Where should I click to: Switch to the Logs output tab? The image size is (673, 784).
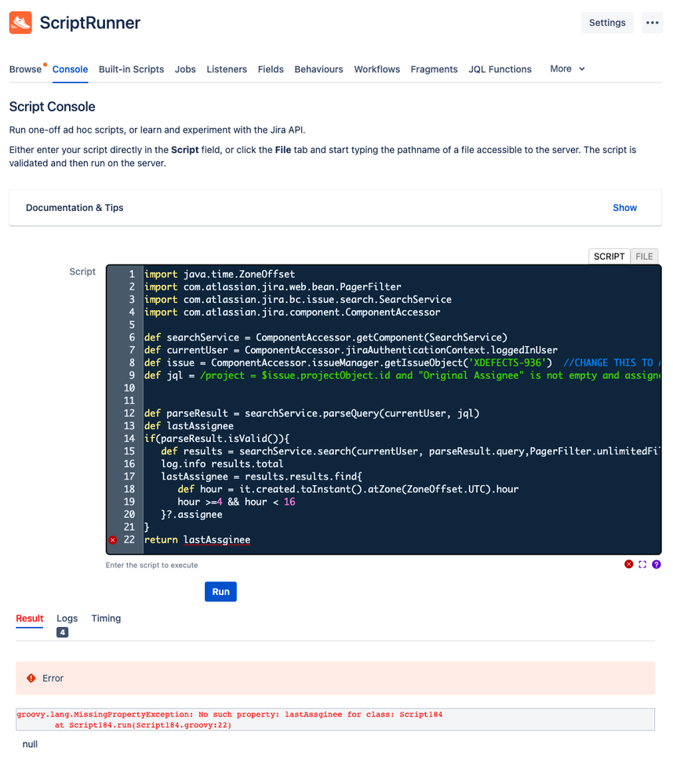tap(67, 618)
